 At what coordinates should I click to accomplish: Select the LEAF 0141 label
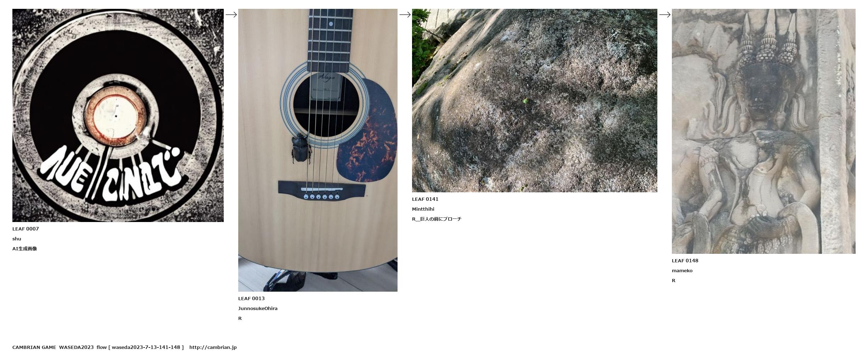(425, 199)
